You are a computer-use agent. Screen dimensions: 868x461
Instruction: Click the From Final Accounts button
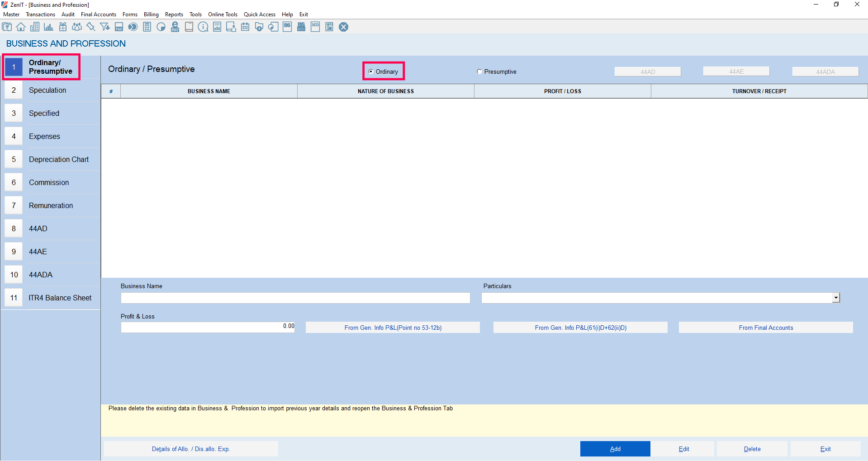tap(766, 328)
